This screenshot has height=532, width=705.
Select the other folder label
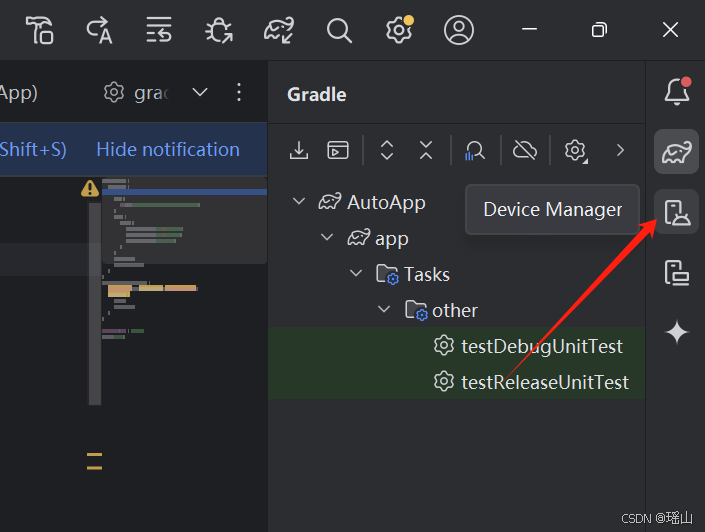click(x=455, y=310)
